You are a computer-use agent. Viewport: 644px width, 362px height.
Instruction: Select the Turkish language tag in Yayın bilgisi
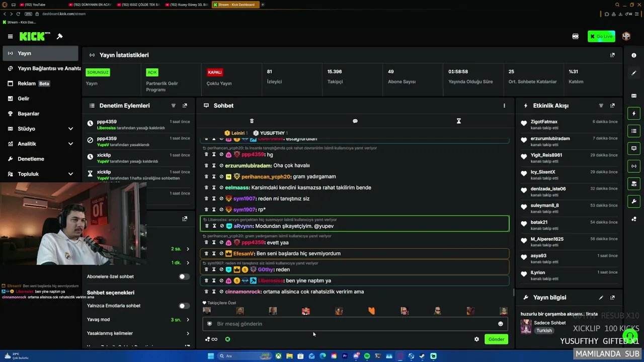pos(544,331)
